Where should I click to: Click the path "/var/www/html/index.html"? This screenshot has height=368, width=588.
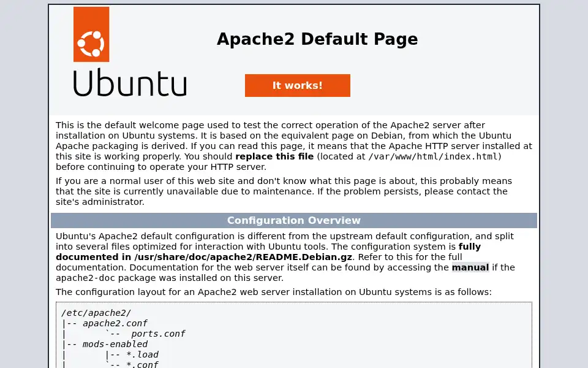coord(433,156)
